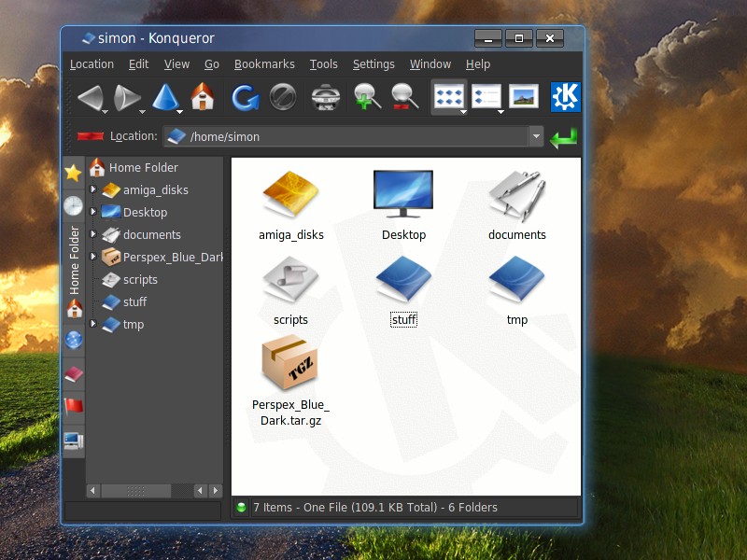The image size is (747, 560).
Task: Click the Stop loading icon
Action: 283,97
